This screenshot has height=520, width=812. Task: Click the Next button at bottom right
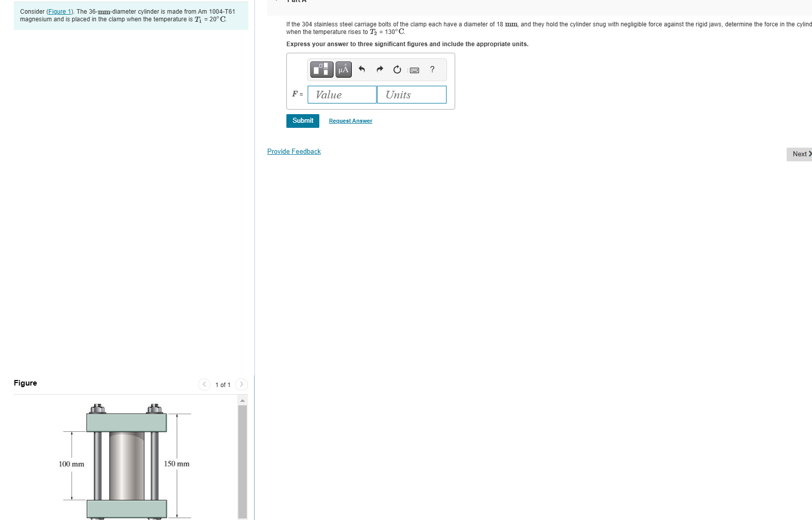pyautogui.click(x=799, y=154)
